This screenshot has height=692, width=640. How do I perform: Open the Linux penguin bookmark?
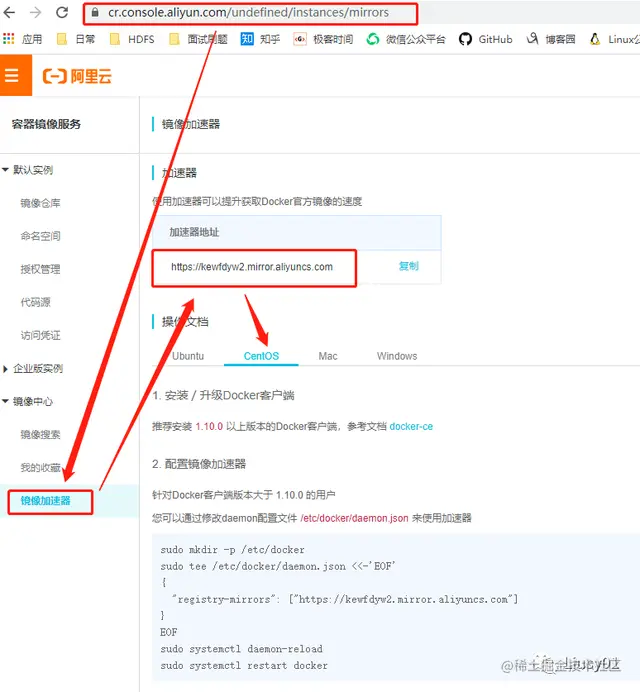[614, 39]
